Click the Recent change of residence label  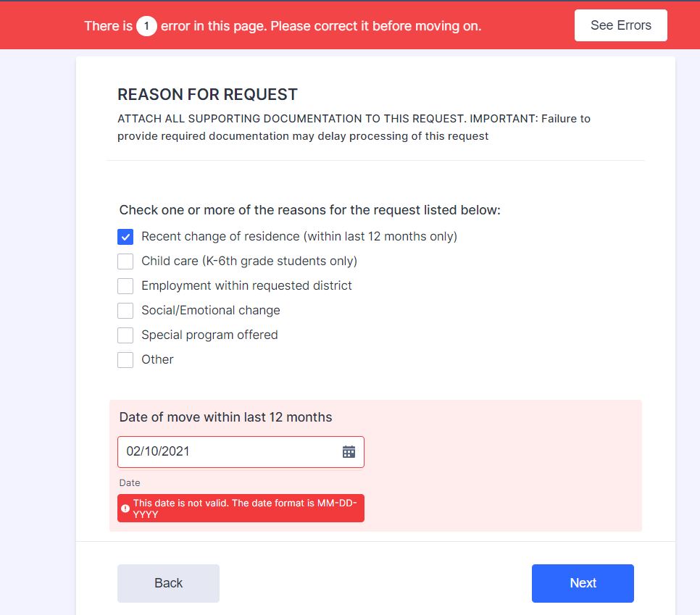coord(299,236)
